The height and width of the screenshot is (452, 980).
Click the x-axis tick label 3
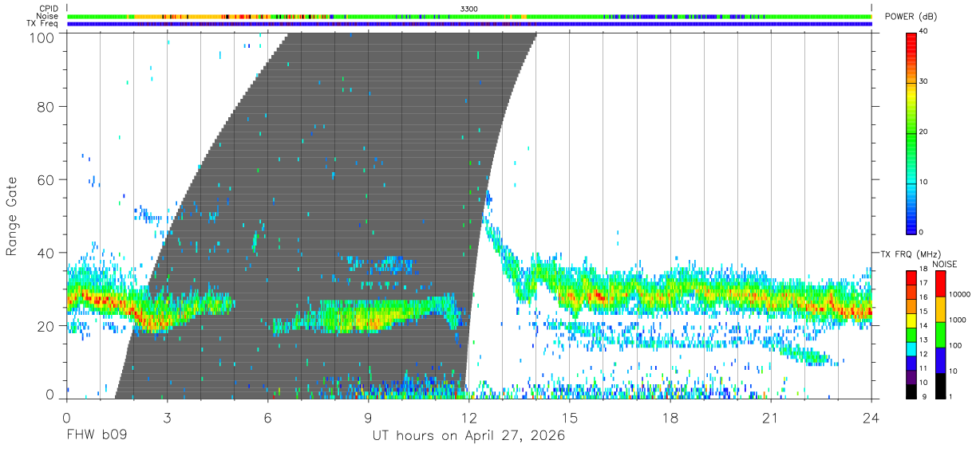pos(167,418)
